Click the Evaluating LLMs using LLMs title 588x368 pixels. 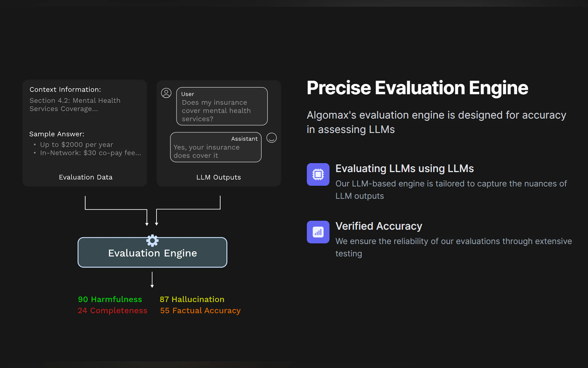click(x=404, y=168)
